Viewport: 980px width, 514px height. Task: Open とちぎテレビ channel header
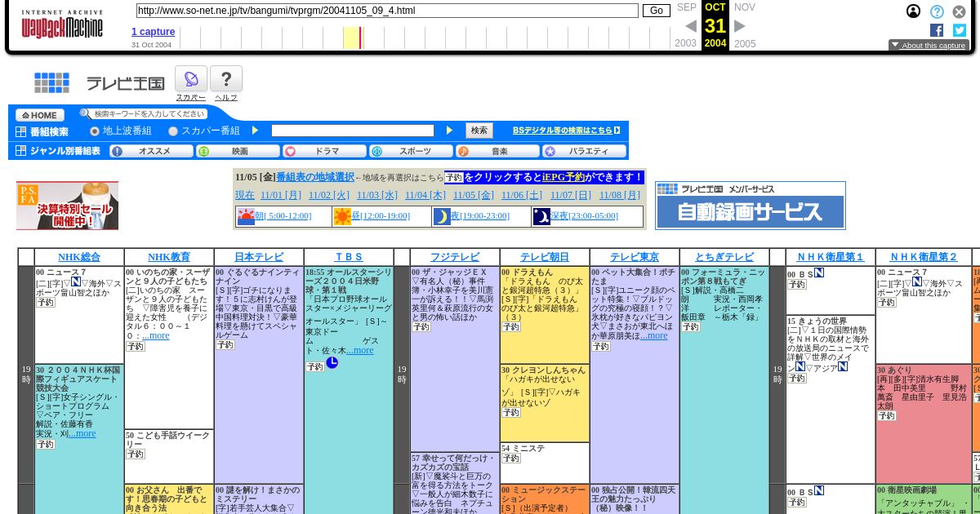tap(724, 257)
